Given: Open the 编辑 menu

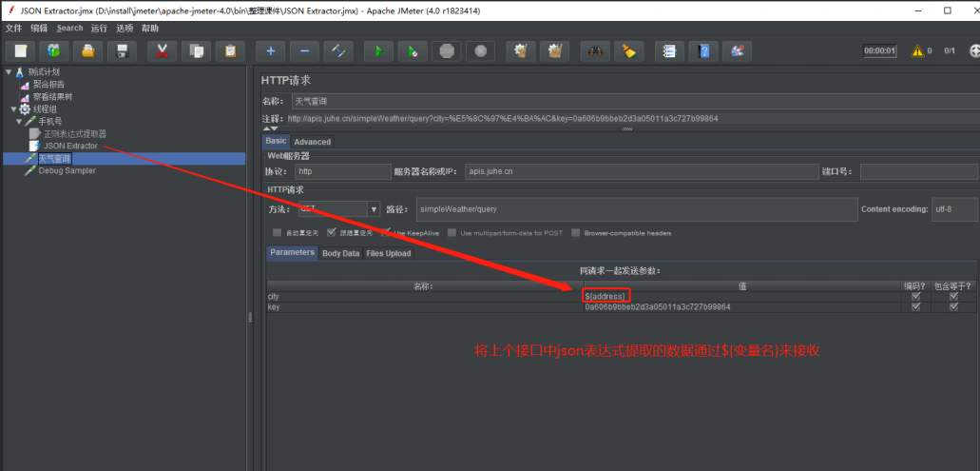Looking at the screenshot, I should click(x=39, y=29).
